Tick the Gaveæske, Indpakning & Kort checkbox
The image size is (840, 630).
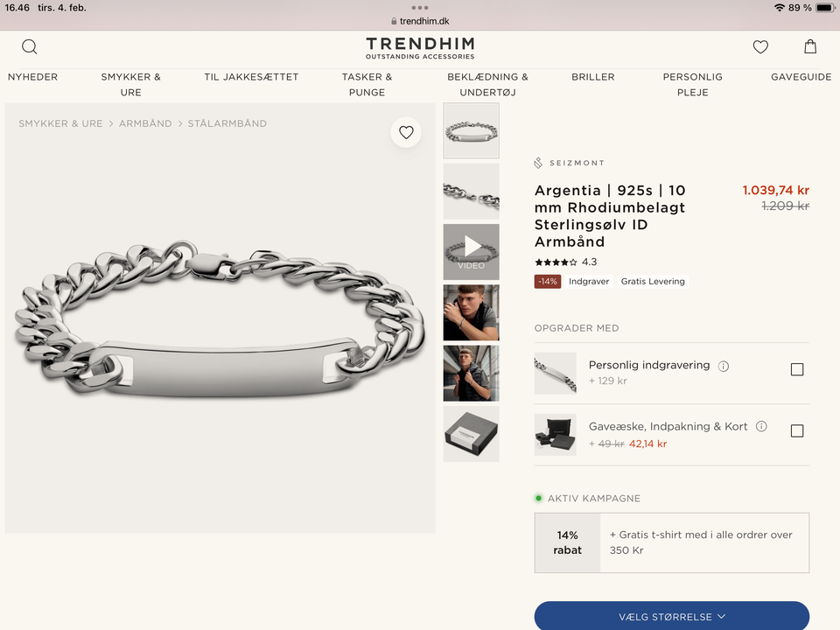click(797, 430)
